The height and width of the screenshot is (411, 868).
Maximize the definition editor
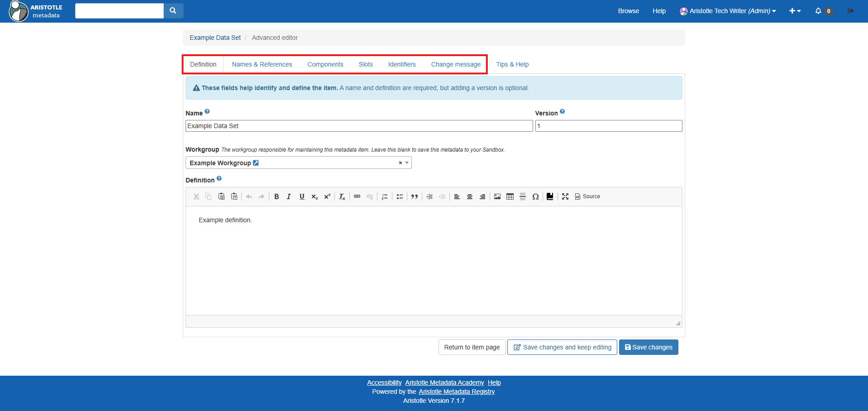coord(565,196)
